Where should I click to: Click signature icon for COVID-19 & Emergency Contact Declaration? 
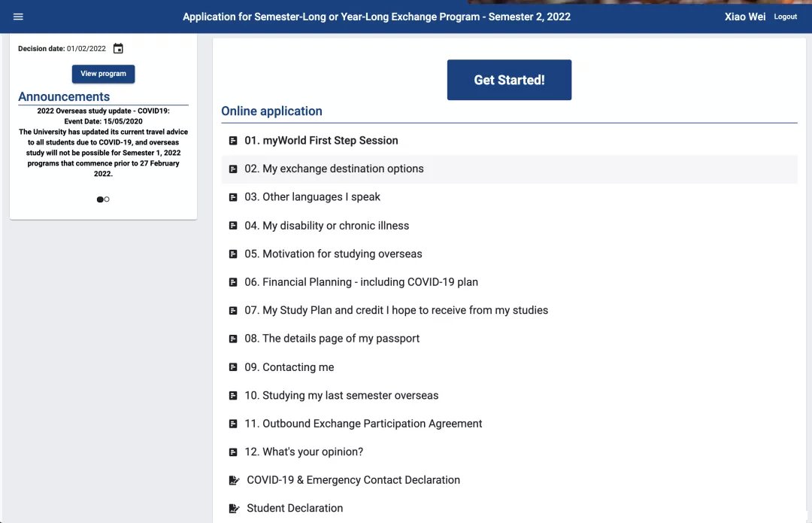(x=234, y=480)
